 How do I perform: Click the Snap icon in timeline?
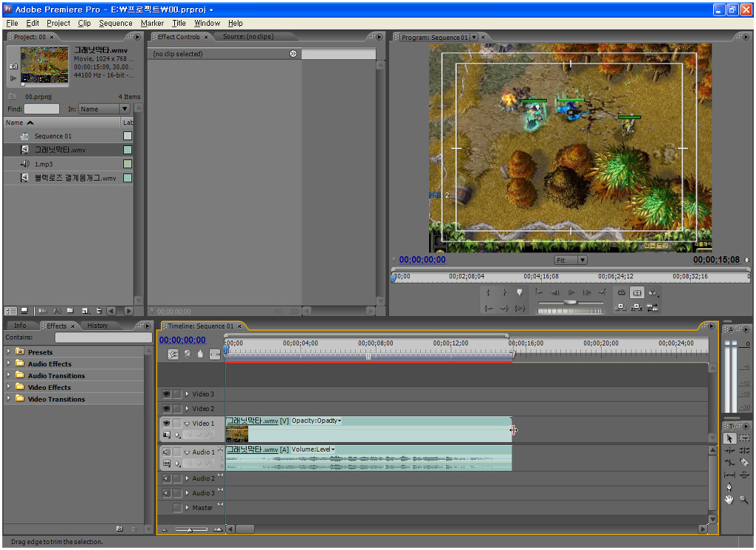[x=173, y=354]
